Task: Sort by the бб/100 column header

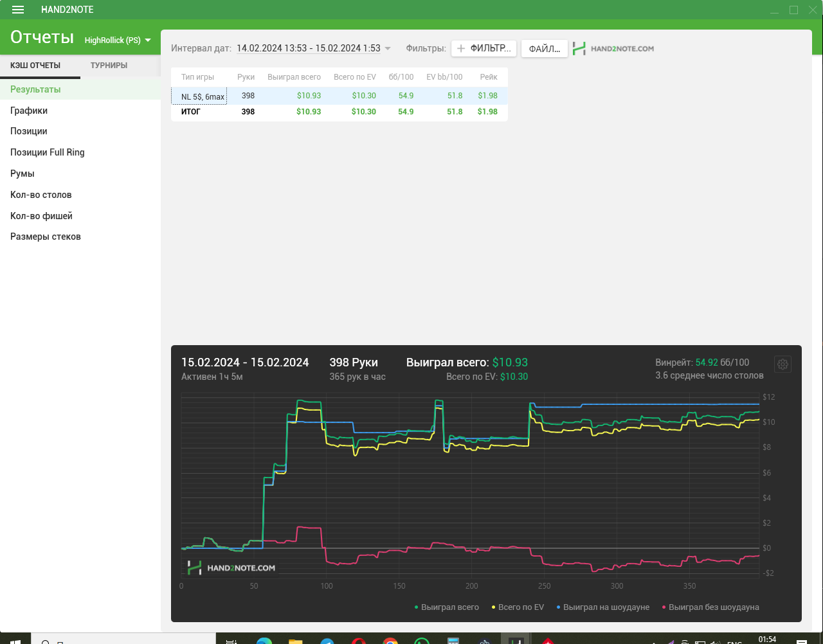Action: pyautogui.click(x=401, y=77)
